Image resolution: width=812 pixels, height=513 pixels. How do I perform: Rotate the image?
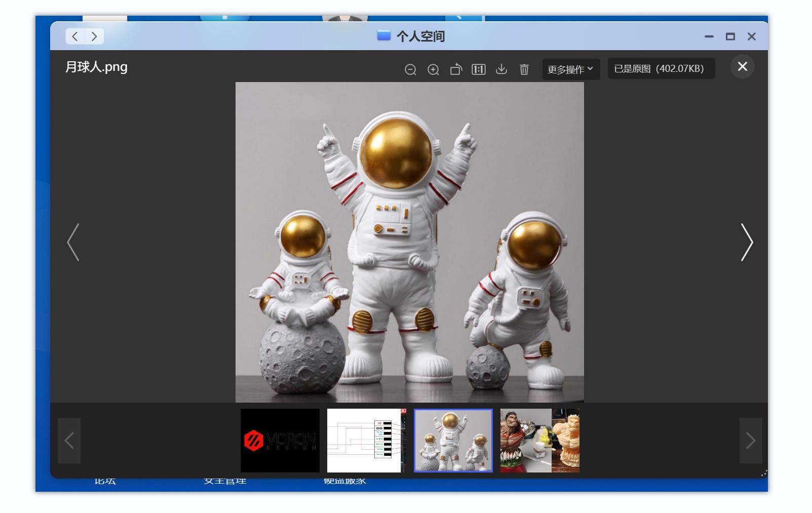coord(456,69)
